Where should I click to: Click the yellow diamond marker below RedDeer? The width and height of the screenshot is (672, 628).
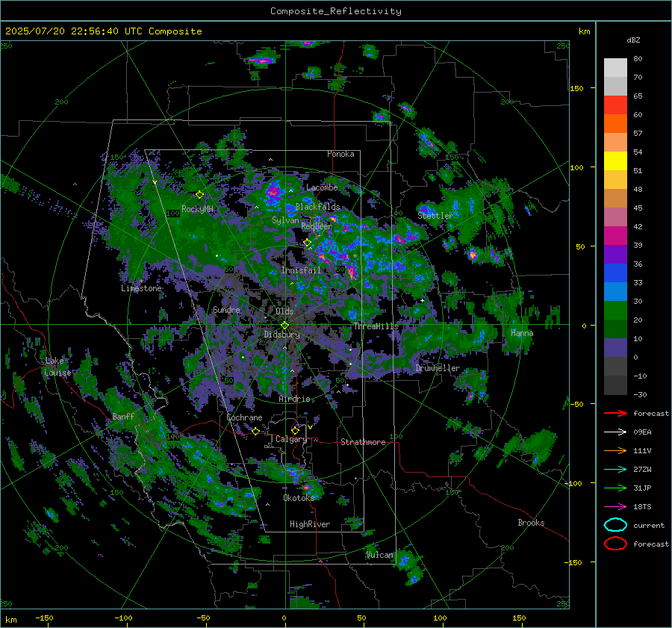pos(307,243)
